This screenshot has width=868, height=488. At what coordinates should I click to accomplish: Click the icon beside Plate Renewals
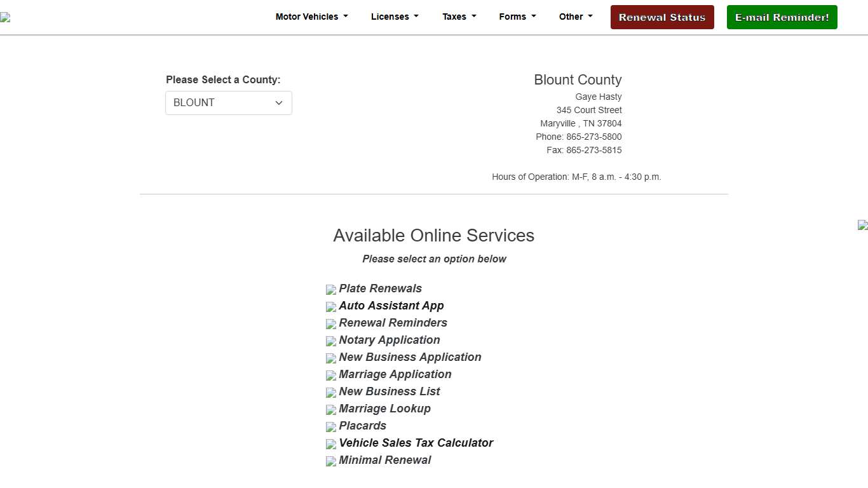[x=331, y=290]
